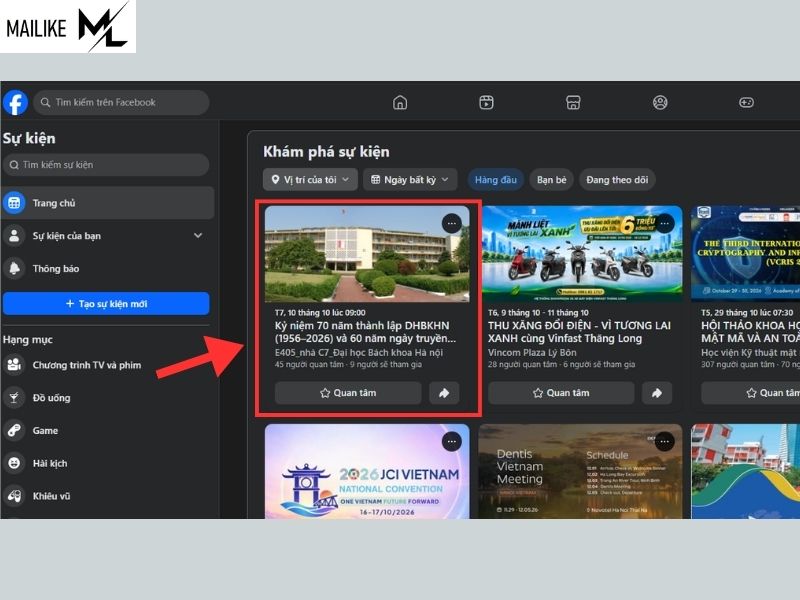Screen dimensions: 800x600
Task: Click Quan tâm on the DHBKHN event
Action: coord(348,393)
